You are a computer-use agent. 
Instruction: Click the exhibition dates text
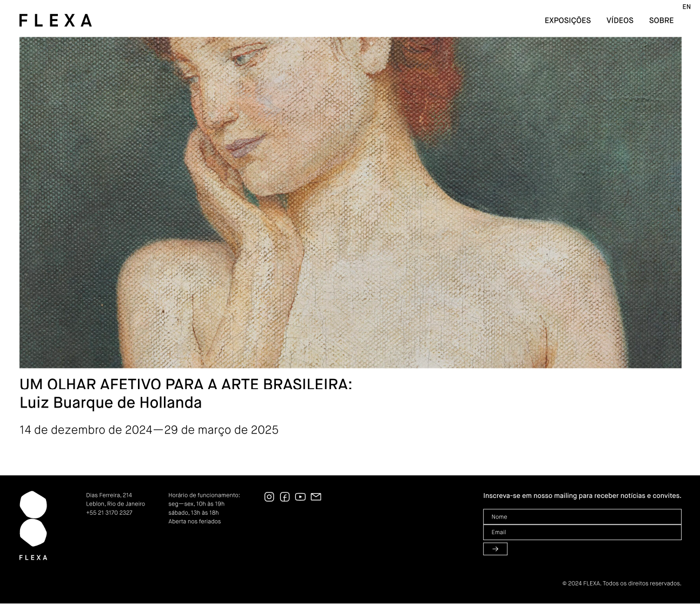(x=149, y=430)
